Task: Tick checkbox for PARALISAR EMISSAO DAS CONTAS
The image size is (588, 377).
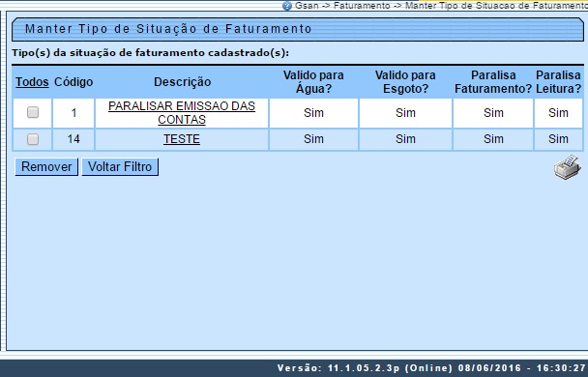Action: click(x=33, y=112)
